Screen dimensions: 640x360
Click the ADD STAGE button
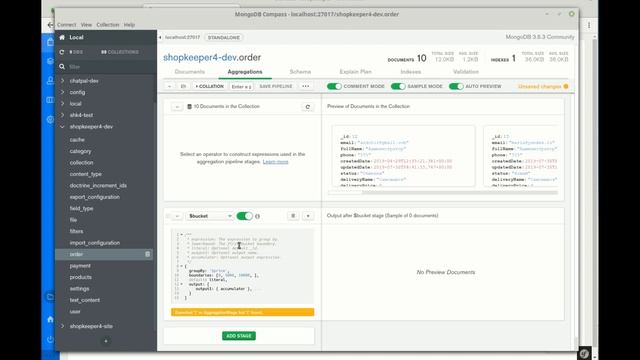[x=239, y=336]
